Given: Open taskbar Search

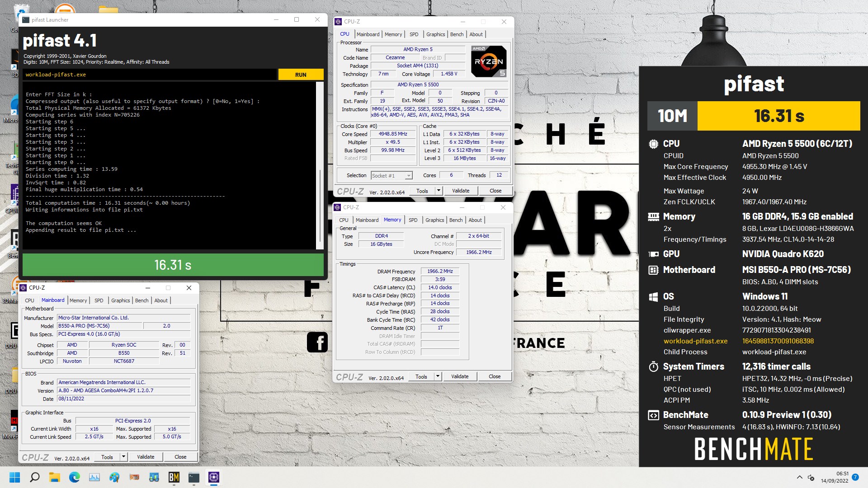Looking at the screenshot, I should coord(35,477).
